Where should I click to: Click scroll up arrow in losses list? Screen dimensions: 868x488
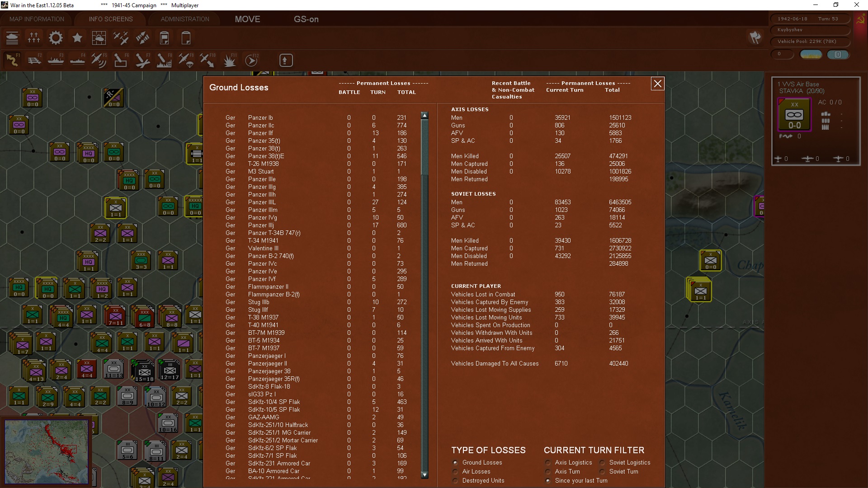(x=425, y=116)
